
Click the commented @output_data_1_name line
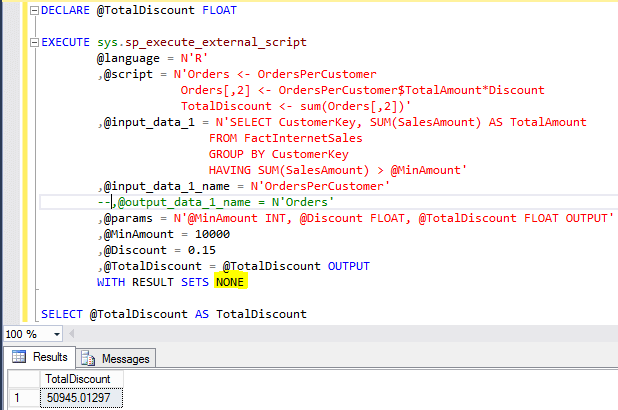pos(216,202)
